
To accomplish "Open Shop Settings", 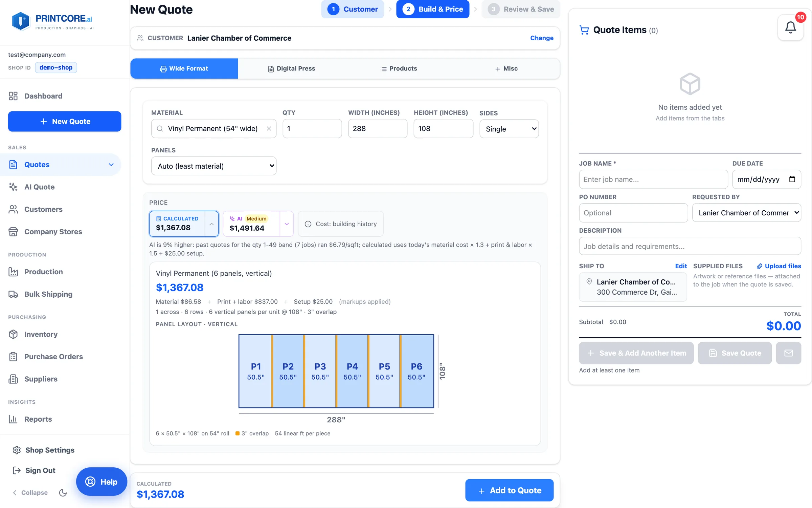I will pos(43,450).
